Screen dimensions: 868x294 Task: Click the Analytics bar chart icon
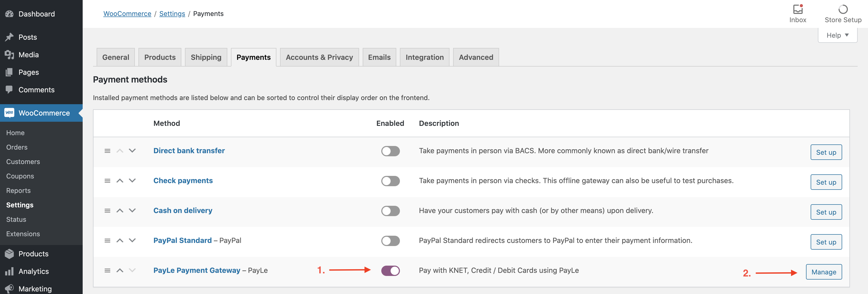[x=10, y=271]
